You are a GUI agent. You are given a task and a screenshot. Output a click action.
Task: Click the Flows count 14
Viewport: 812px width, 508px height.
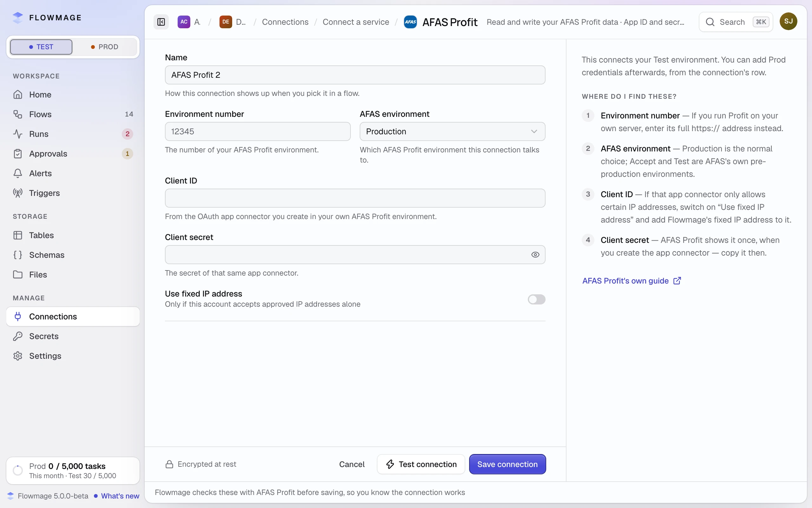pos(129,114)
